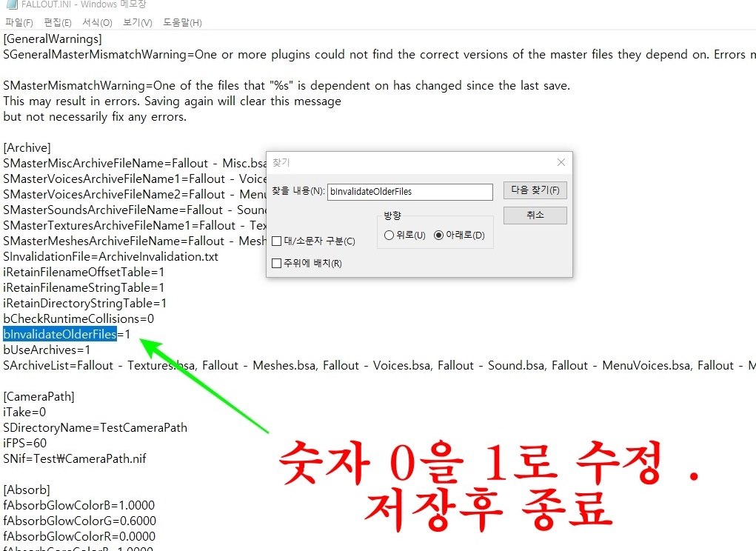
Task: Click the iTake=0 line
Action: [24, 413]
